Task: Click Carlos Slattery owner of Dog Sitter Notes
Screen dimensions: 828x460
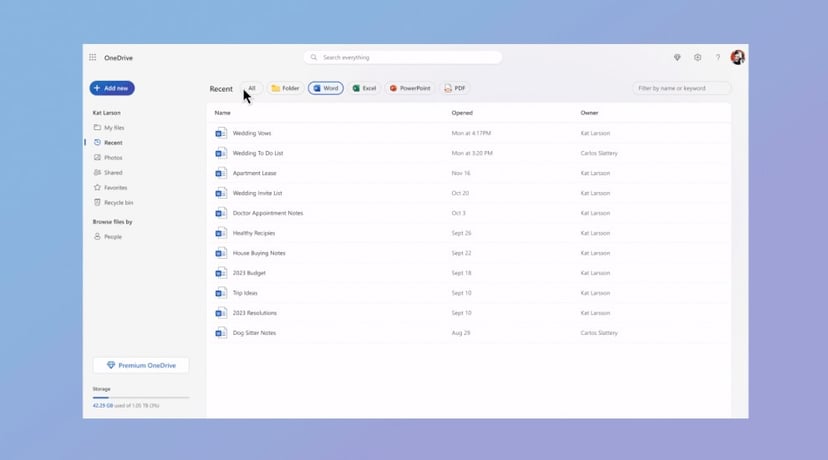Action: click(599, 333)
